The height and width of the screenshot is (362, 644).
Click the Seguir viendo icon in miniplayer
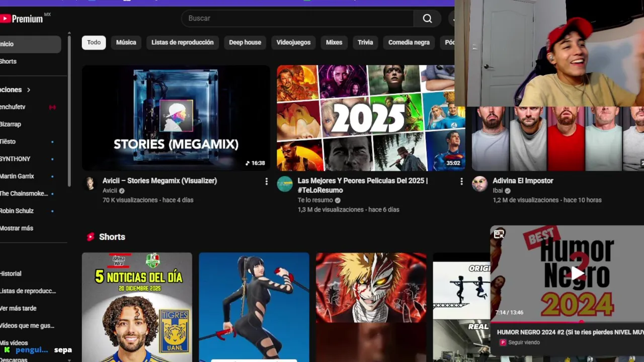502,342
